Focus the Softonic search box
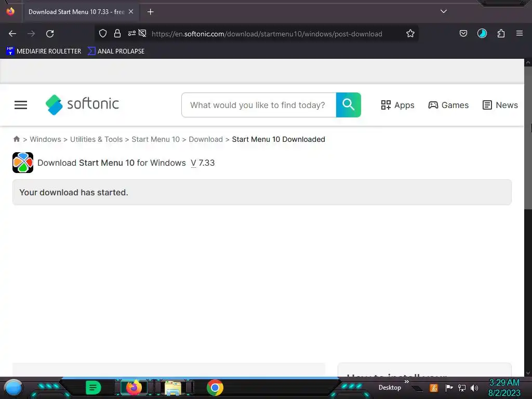Image resolution: width=532 pixels, height=399 pixels. pyautogui.click(x=259, y=105)
